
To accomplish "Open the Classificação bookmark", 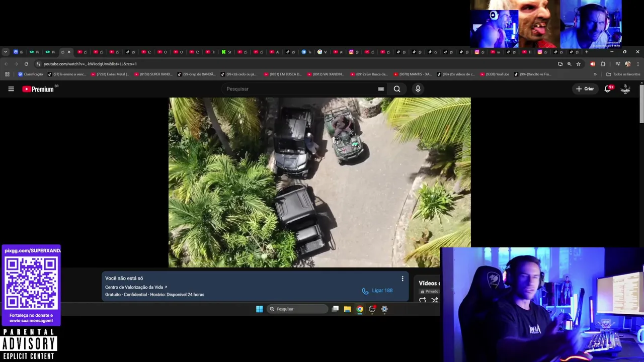I will (x=31, y=74).
